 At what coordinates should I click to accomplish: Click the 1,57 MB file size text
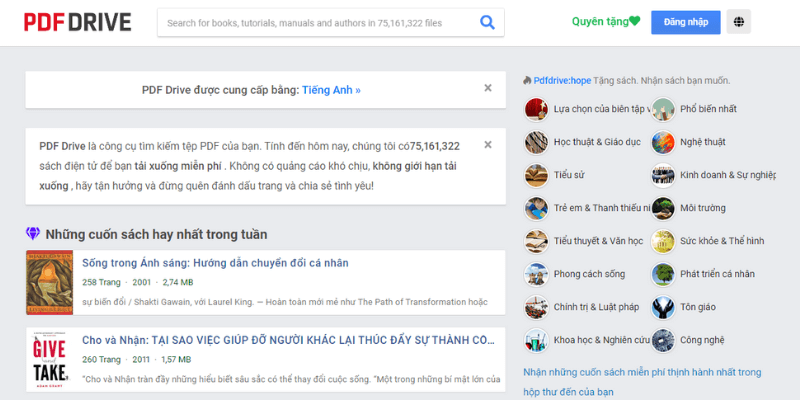click(x=176, y=360)
